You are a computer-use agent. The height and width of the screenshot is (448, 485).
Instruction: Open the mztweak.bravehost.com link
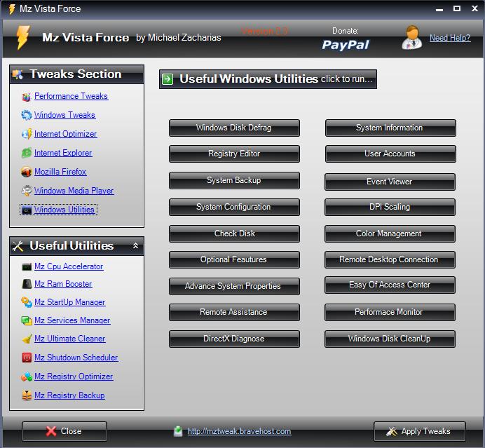[x=239, y=431]
